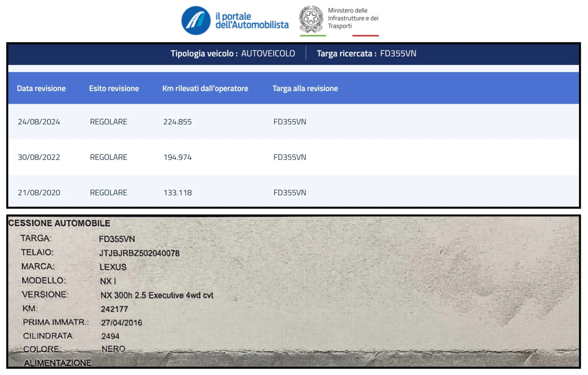The height and width of the screenshot is (375, 588).
Task: Click the Targa alla revisione header
Action: (x=305, y=89)
